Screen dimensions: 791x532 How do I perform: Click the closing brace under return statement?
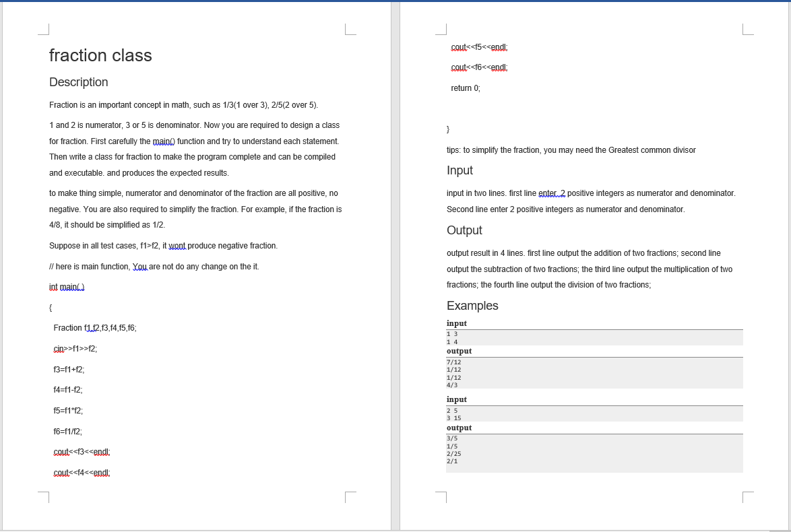pos(447,129)
